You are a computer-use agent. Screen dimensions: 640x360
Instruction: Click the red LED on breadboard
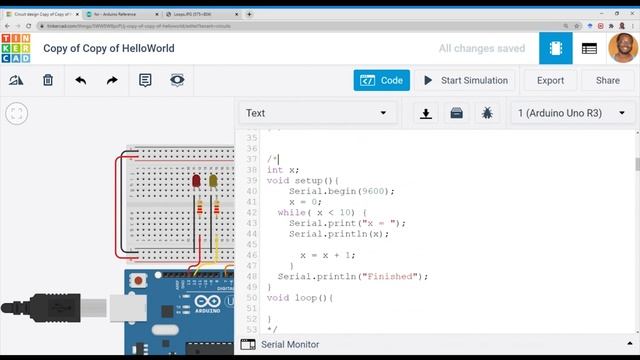point(196,181)
